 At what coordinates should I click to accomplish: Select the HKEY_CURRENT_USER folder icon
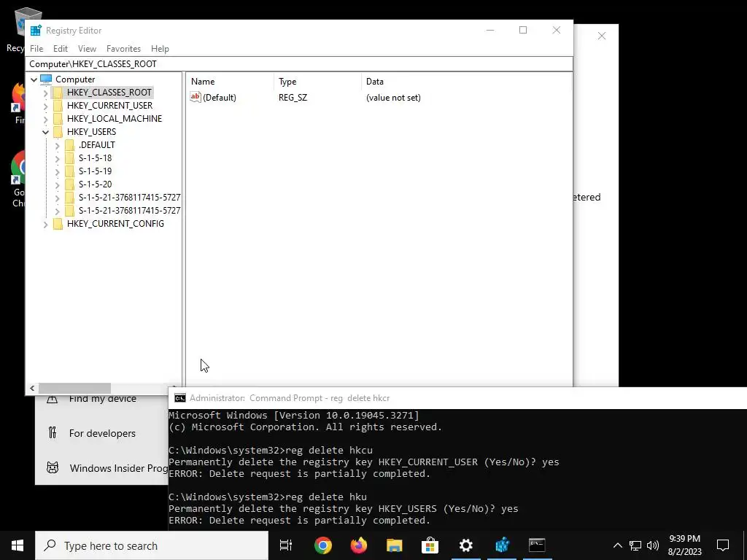coord(58,105)
